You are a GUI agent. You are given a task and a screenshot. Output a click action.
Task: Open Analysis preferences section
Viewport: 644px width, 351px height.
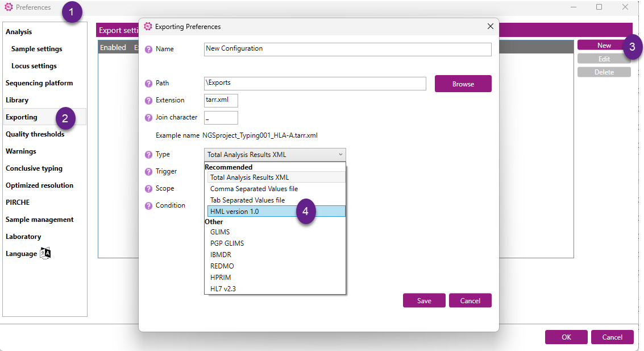tap(19, 32)
